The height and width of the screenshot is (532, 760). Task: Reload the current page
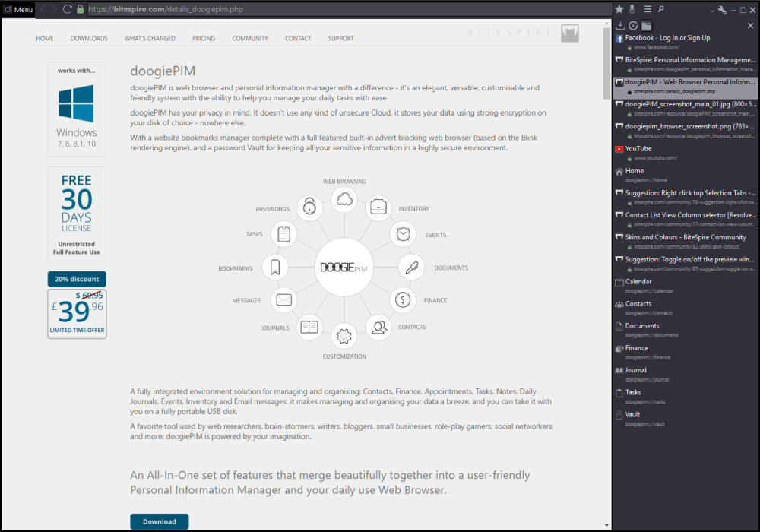pos(68,9)
